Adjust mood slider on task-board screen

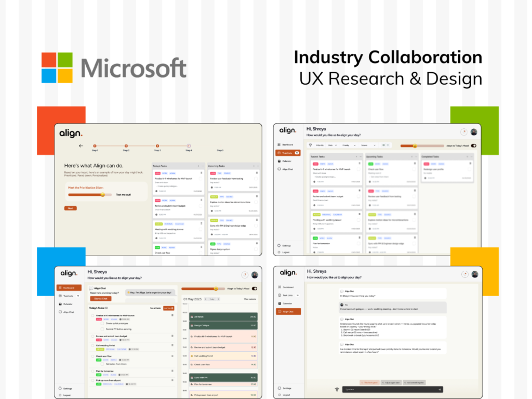[x=422, y=145]
